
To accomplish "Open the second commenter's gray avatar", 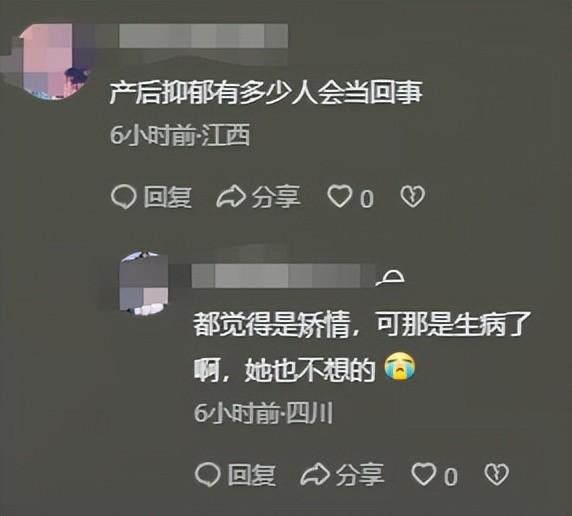I will click(144, 283).
